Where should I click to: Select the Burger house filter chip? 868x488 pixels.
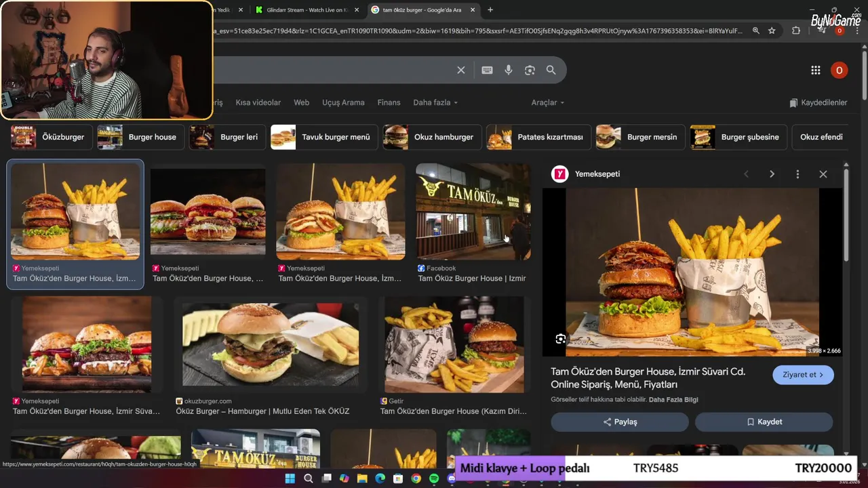pos(140,137)
